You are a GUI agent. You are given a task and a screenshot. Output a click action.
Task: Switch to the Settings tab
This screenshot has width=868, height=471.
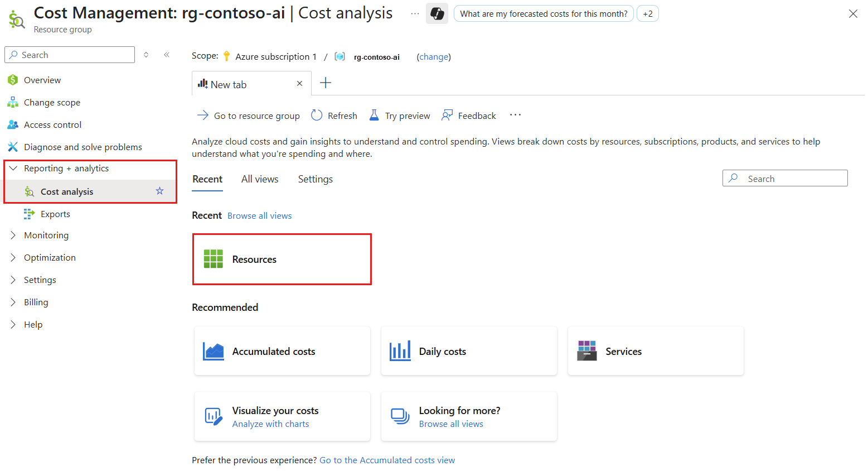click(315, 179)
